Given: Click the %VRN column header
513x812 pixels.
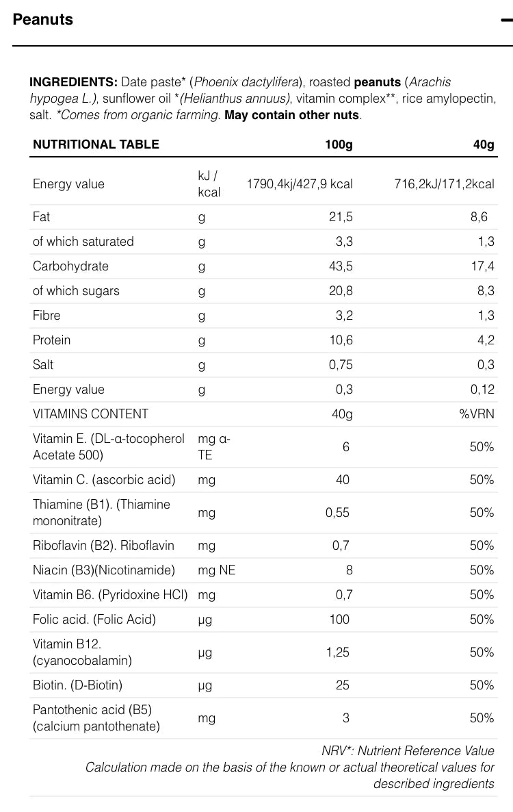Looking at the screenshot, I should pyautogui.click(x=477, y=414).
